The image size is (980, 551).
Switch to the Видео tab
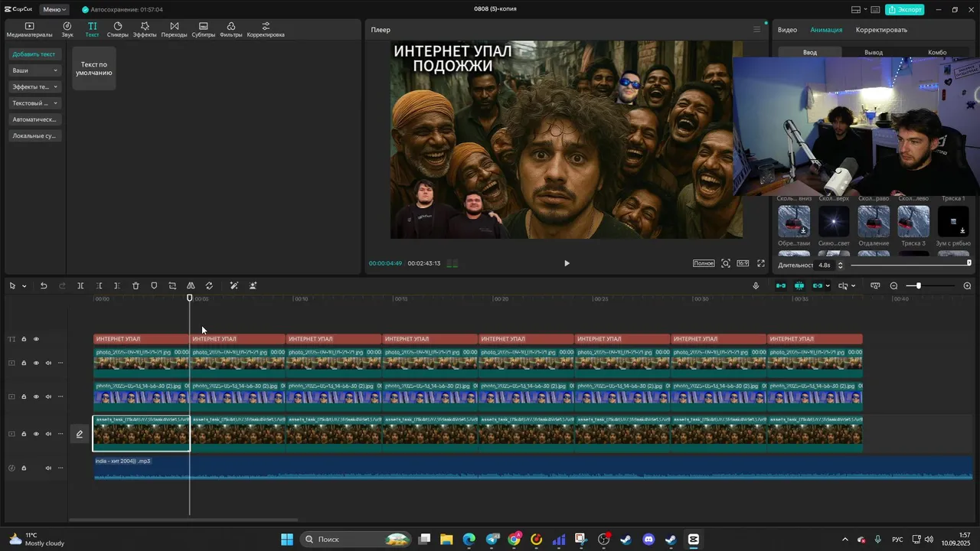[787, 30]
